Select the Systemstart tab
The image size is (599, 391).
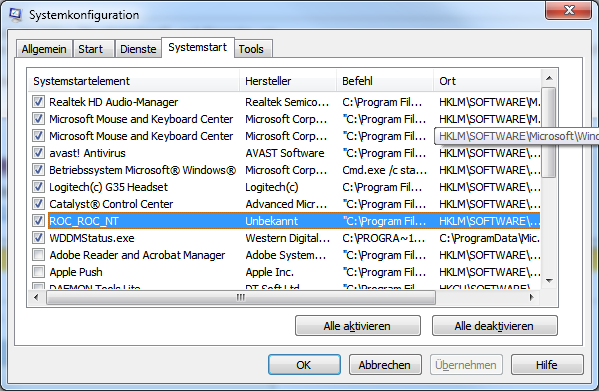point(198,47)
